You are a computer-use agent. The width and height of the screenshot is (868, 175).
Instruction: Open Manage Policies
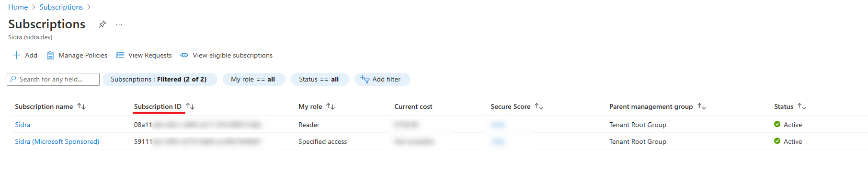point(77,55)
